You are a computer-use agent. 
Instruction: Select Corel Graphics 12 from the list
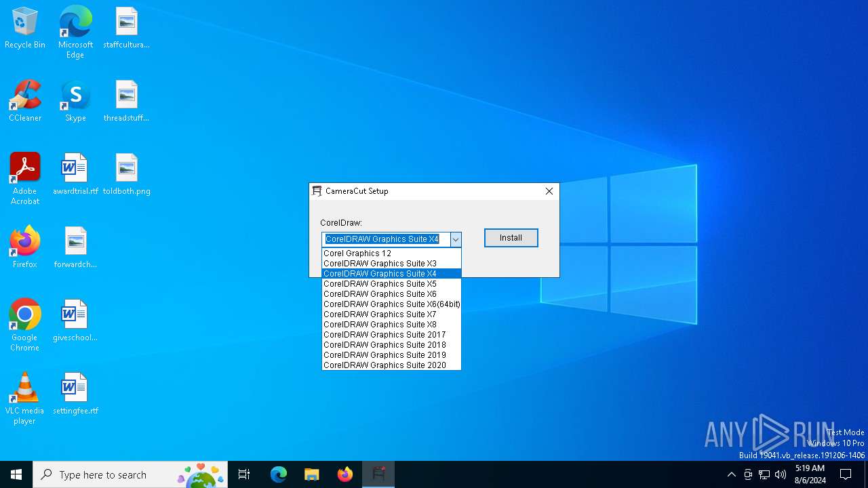click(391, 253)
